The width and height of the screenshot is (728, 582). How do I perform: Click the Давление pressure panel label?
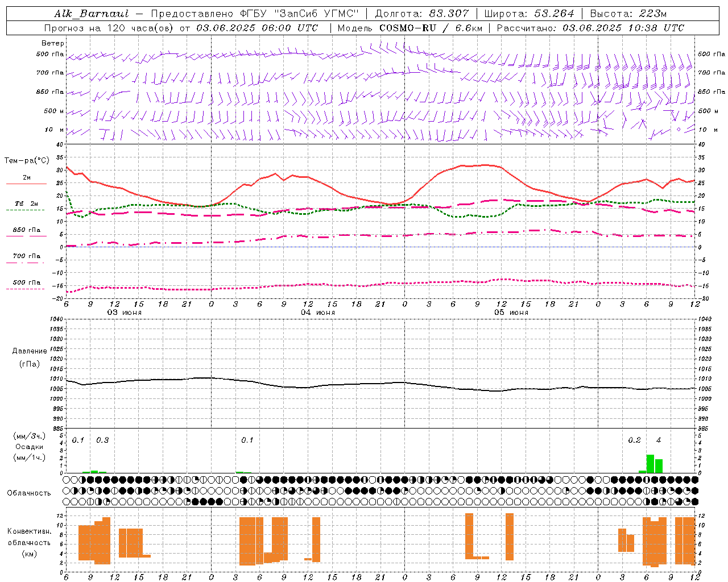pyautogui.click(x=30, y=351)
